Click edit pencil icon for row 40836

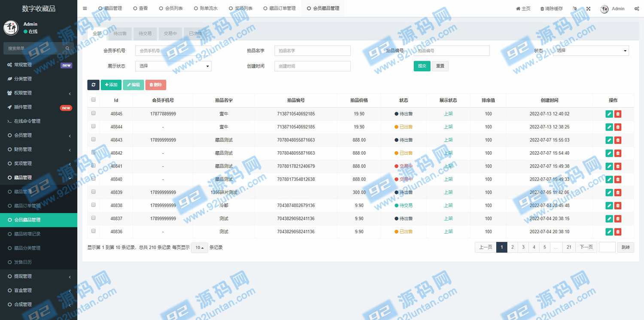point(609,232)
